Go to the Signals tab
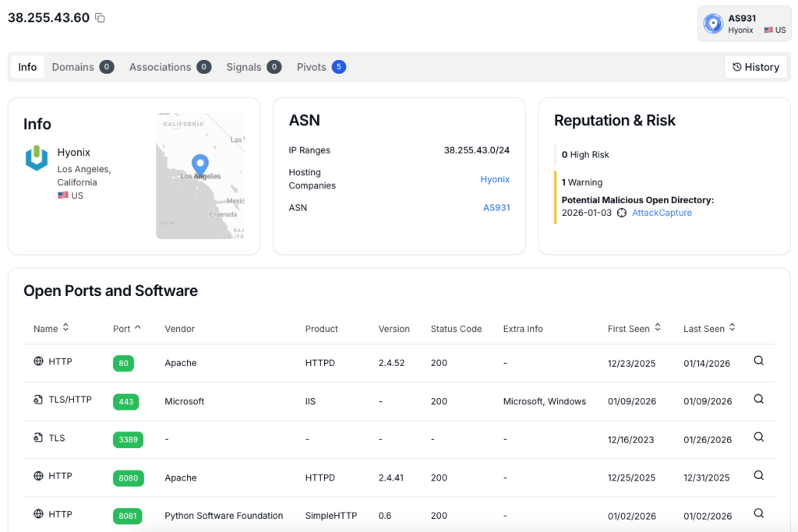 (x=253, y=67)
